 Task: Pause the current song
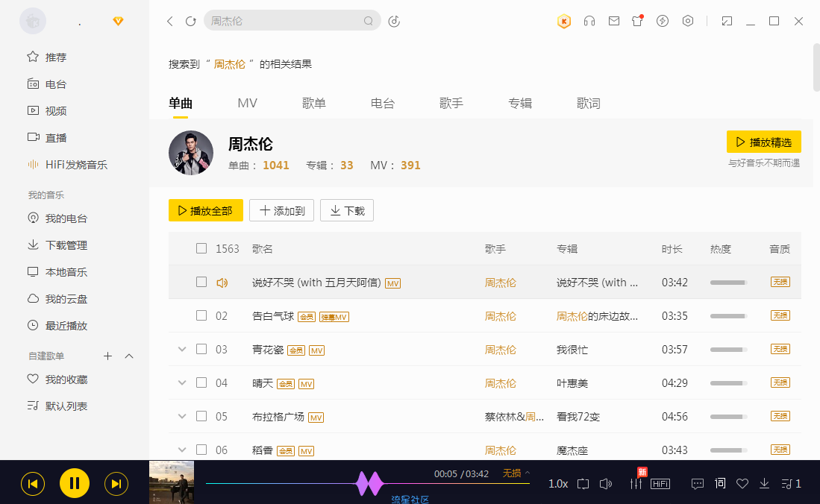tap(75, 483)
